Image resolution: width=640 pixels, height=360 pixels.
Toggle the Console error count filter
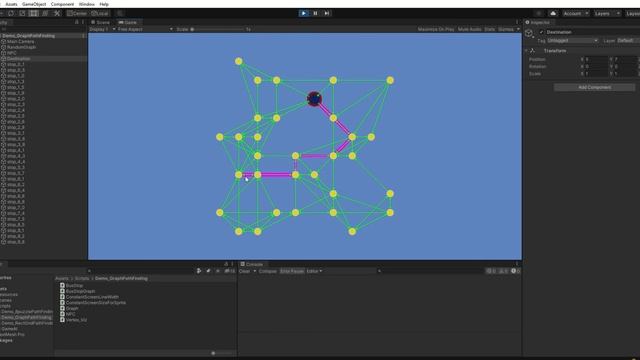(491, 271)
